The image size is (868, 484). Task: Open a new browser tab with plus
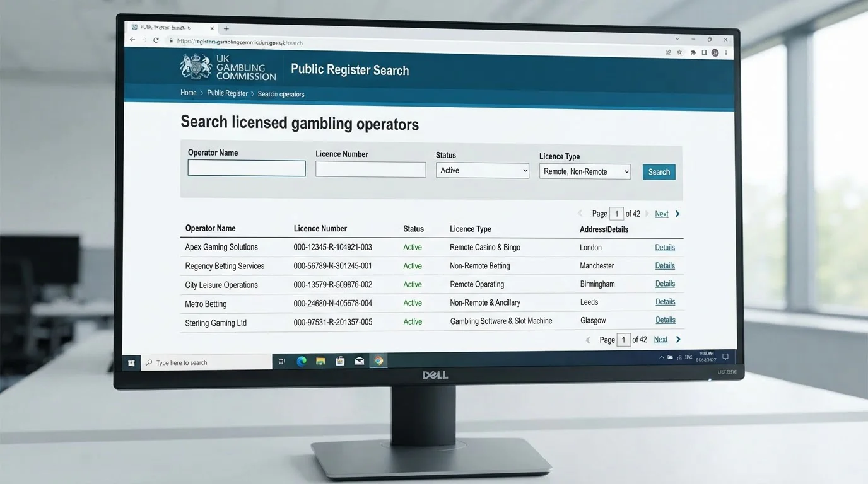pos(226,28)
